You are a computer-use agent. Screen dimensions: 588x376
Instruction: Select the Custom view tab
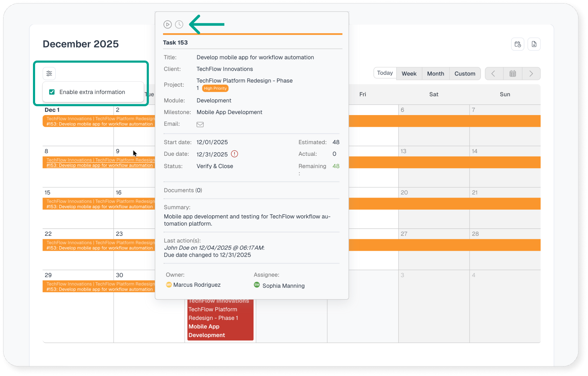coord(465,74)
